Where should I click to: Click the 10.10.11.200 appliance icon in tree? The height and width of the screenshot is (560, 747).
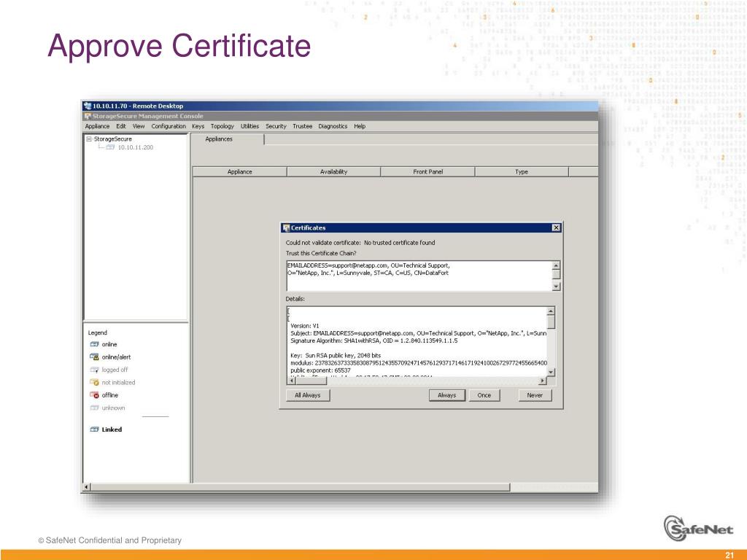111,147
